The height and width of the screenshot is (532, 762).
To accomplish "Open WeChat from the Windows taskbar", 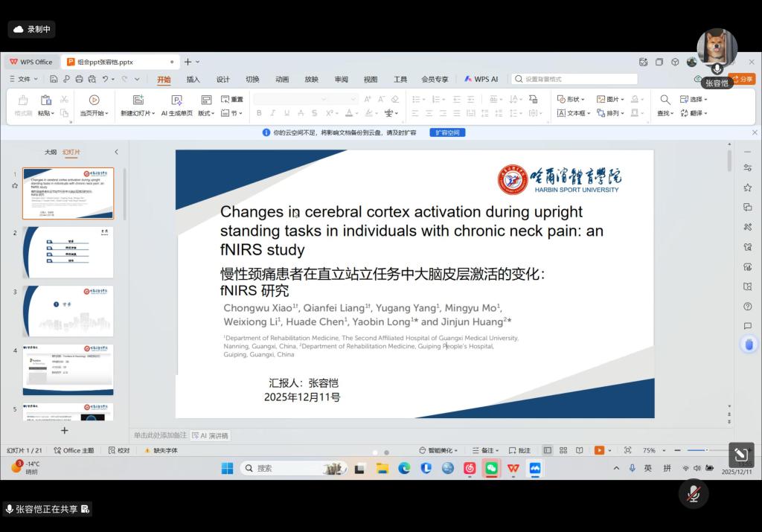I will (x=491, y=468).
